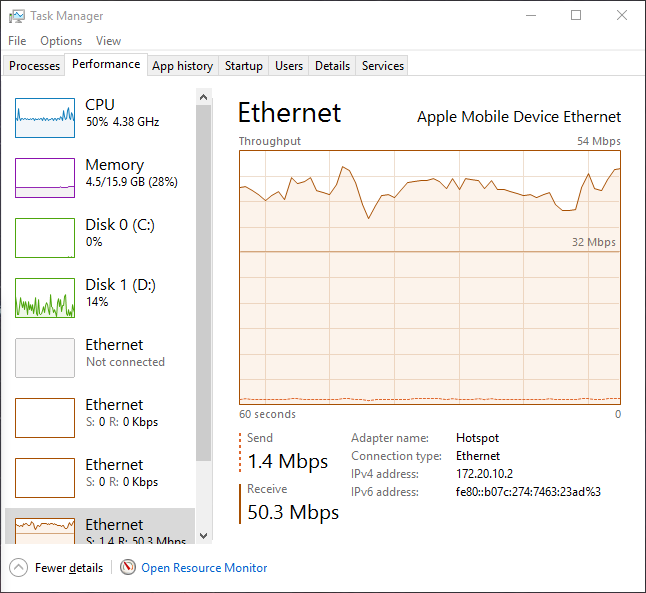
Task: Switch to the Services tab
Action: click(x=383, y=66)
